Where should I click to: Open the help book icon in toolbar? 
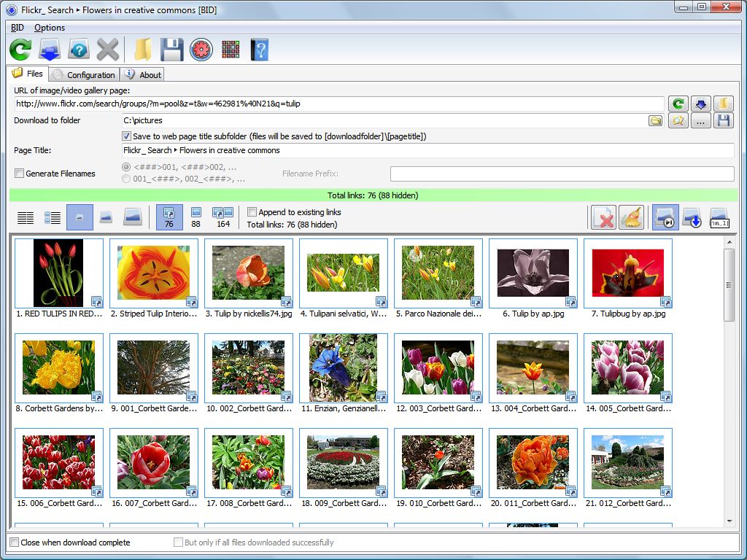tap(259, 50)
